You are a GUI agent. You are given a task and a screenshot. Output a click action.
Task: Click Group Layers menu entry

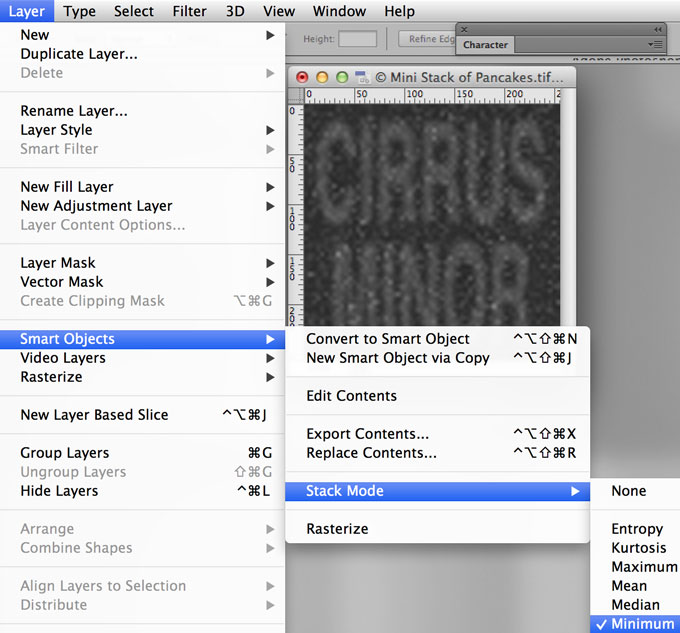pyautogui.click(x=65, y=453)
